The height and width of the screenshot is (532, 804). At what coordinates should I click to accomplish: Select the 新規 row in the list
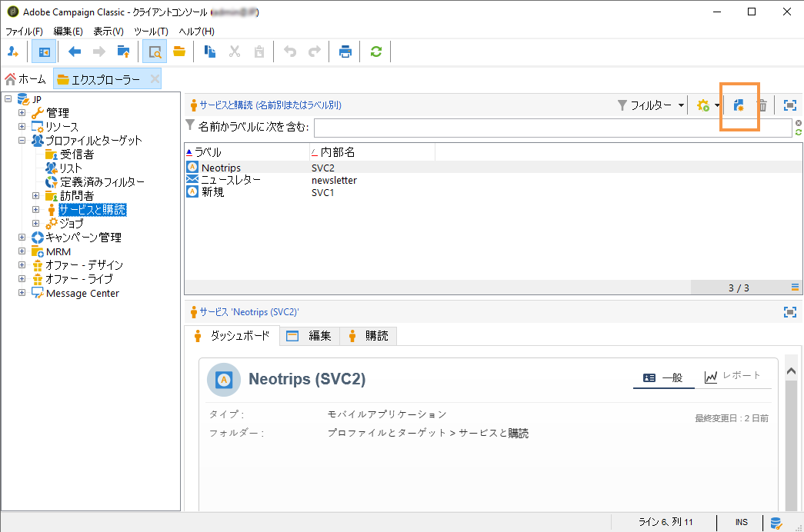493,192
